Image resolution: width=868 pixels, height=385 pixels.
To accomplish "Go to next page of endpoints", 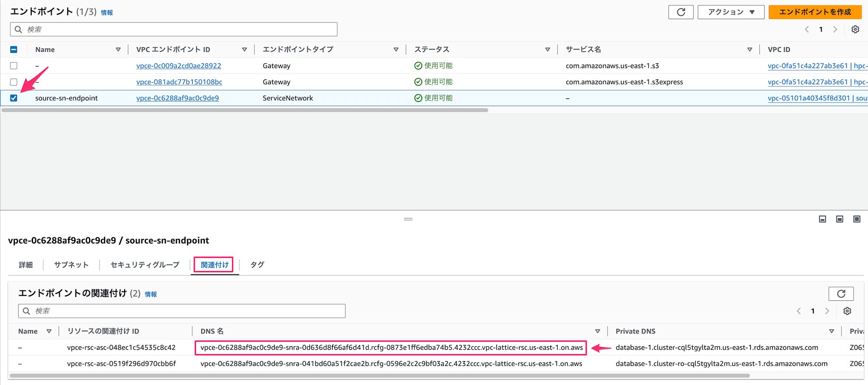I will (x=835, y=30).
